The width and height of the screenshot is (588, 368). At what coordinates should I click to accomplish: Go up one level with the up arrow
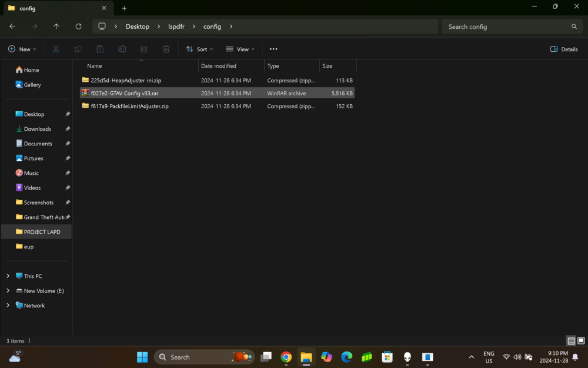[56, 26]
